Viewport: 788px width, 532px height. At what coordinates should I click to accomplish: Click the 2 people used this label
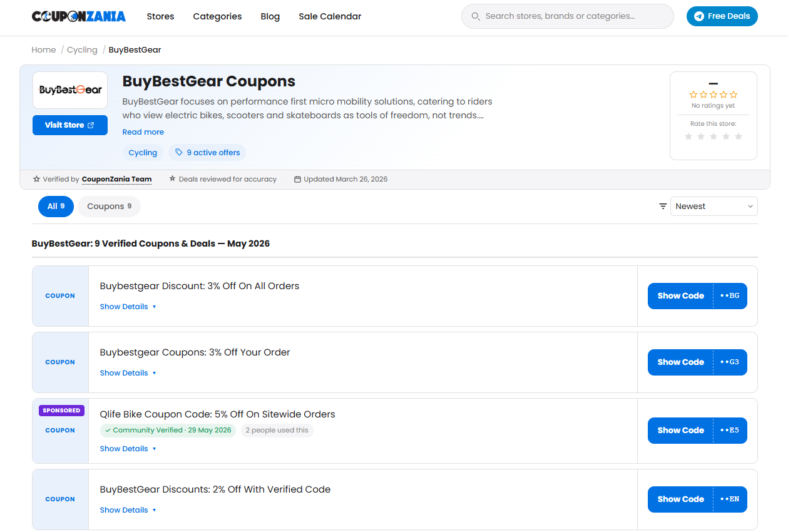(277, 431)
